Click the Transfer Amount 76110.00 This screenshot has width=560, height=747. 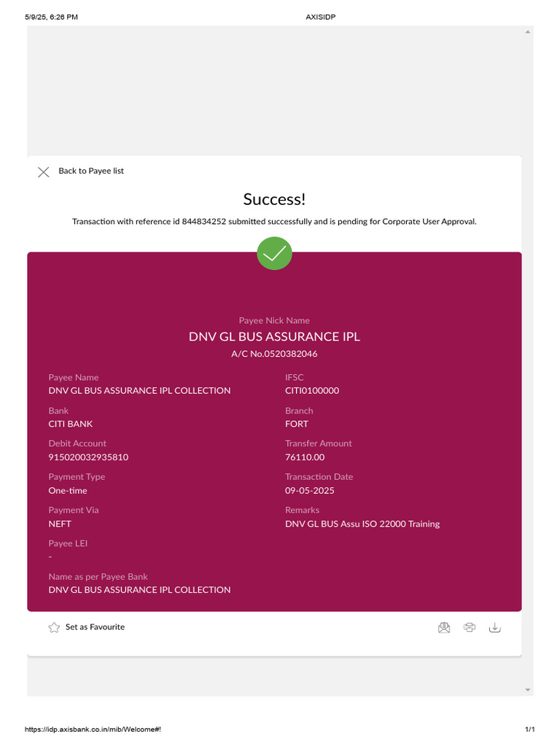click(305, 457)
